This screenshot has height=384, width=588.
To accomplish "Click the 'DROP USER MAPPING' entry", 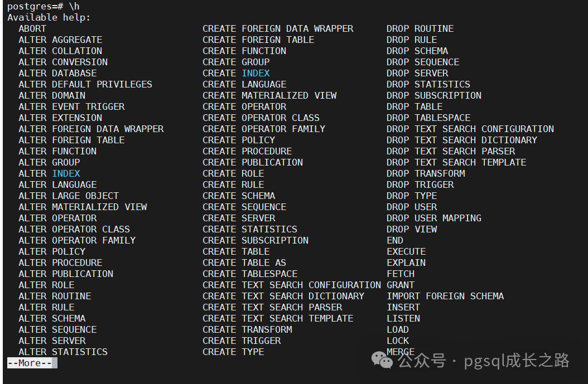I will [434, 218].
